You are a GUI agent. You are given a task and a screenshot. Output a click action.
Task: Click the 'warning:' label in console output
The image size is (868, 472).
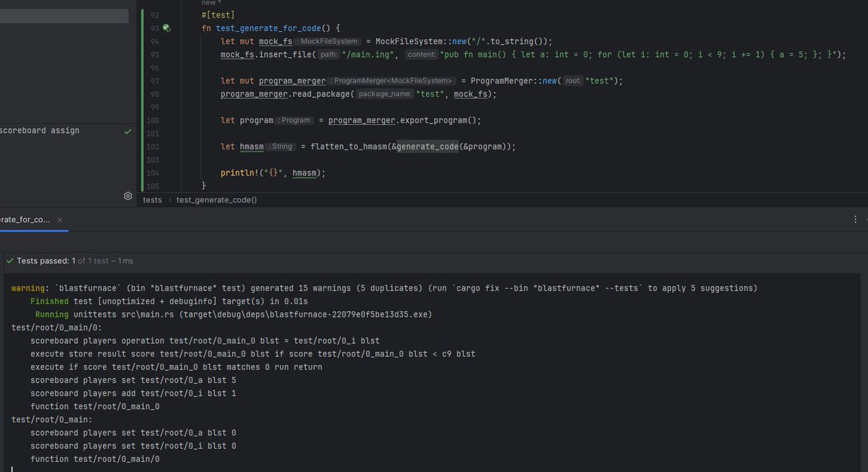coord(31,288)
